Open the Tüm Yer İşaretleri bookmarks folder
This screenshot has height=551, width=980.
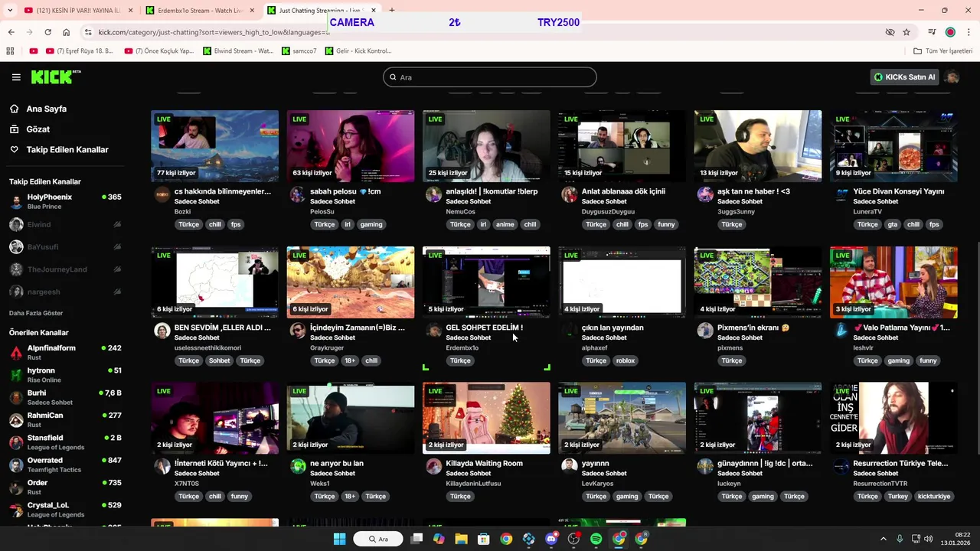pos(942,51)
